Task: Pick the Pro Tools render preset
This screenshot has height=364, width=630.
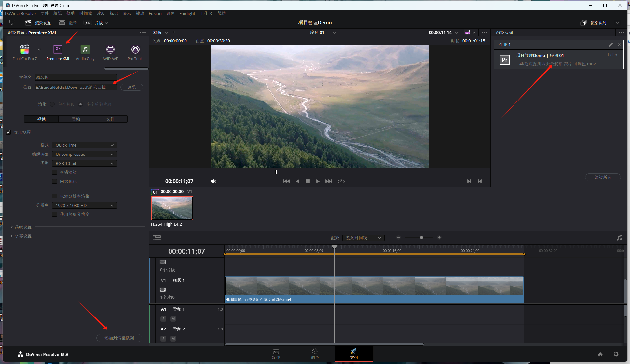Action: pyautogui.click(x=135, y=50)
